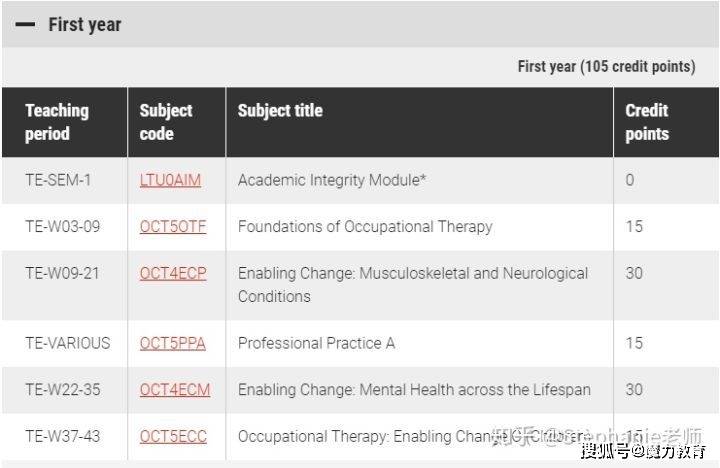Click the TE-SEM-1 teaching period cell
This screenshot has width=720, height=468.
point(58,180)
